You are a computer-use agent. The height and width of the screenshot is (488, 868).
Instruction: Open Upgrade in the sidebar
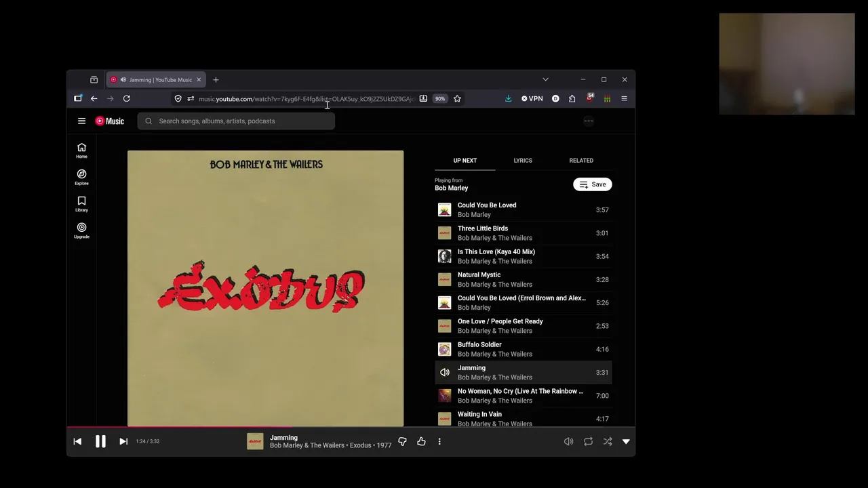81,230
